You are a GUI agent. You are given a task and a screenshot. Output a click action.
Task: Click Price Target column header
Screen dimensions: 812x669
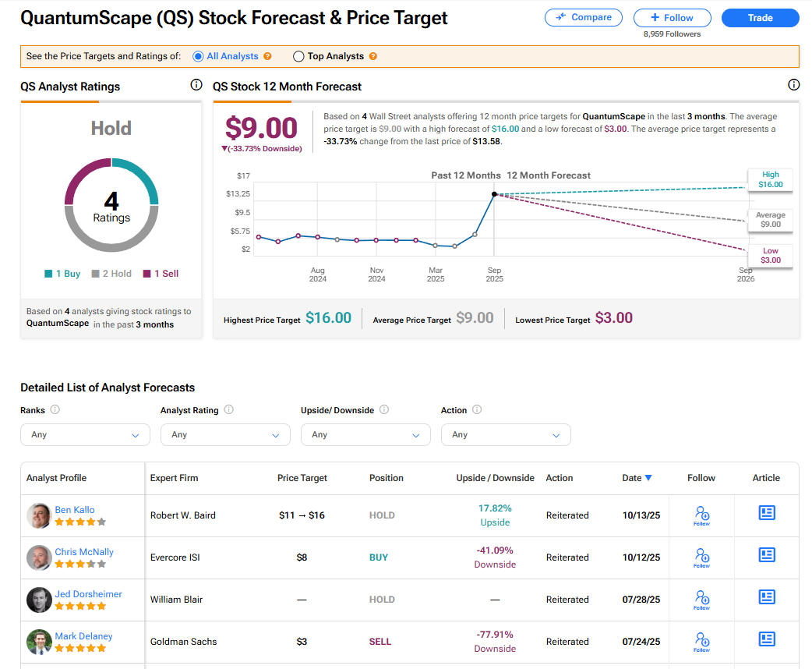(x=302, y=478)
